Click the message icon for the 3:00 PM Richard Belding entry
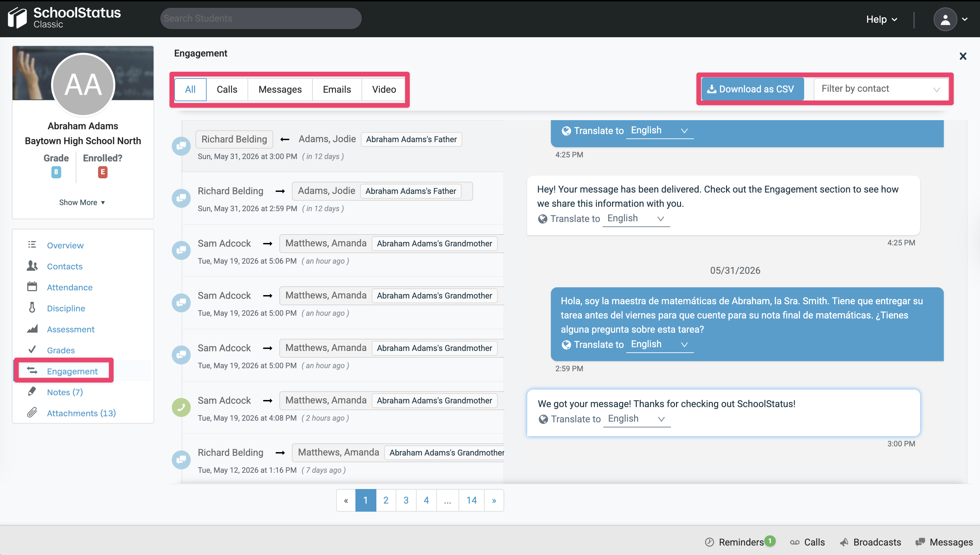 [181, 146]
